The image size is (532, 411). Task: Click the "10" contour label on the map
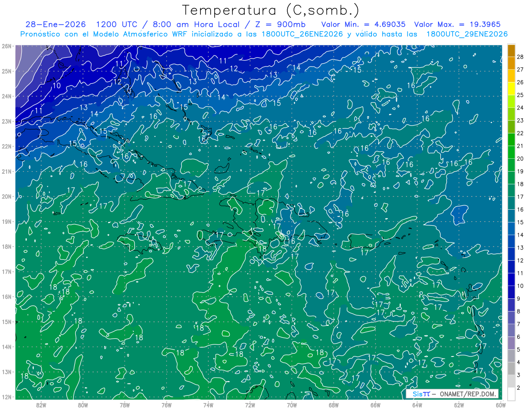57,86
